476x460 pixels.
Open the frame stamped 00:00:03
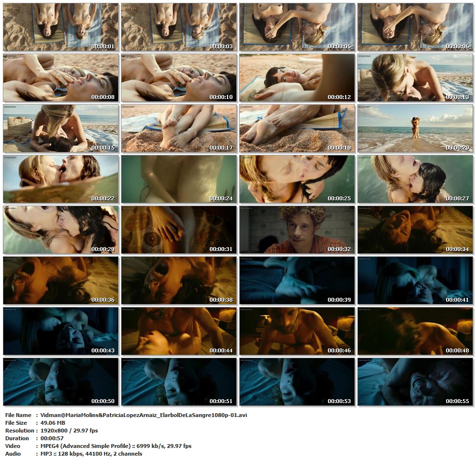pos(179,27)
